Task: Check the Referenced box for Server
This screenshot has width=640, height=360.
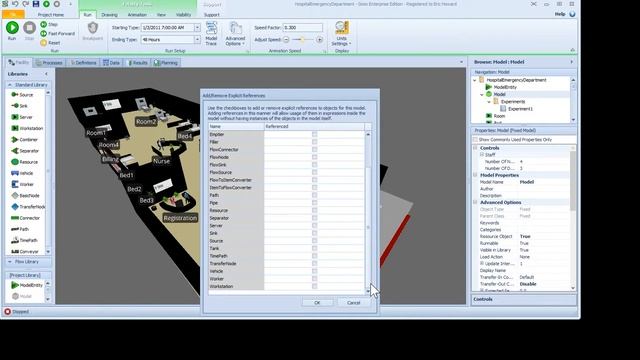Action: click(x=314, y=225)
